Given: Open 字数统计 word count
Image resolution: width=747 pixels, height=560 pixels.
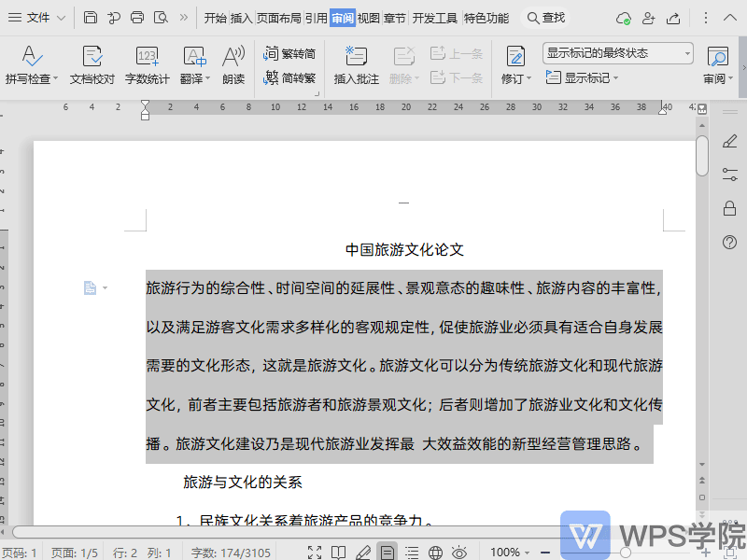Looking at the screenshot, I should [x=147, y=64].
